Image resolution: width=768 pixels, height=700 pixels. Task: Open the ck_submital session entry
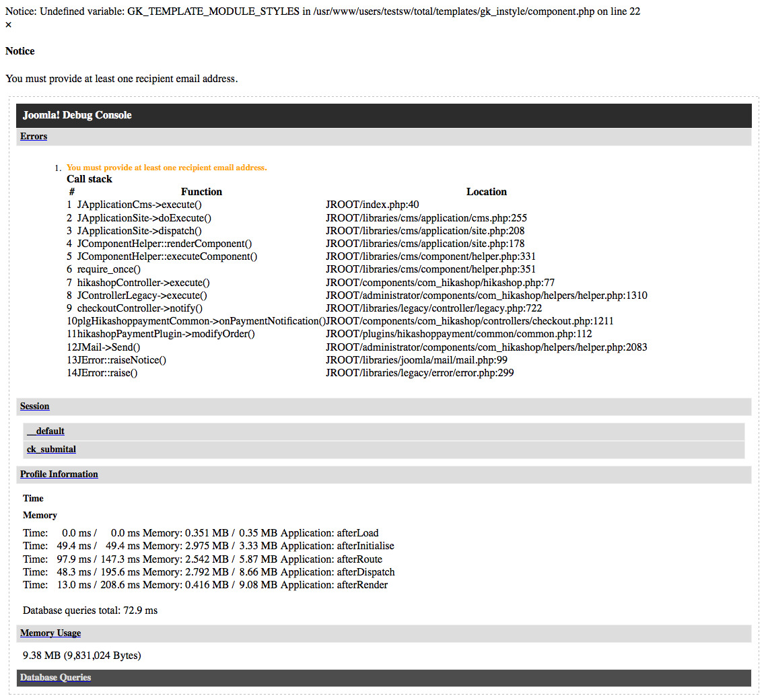(51, 449)
